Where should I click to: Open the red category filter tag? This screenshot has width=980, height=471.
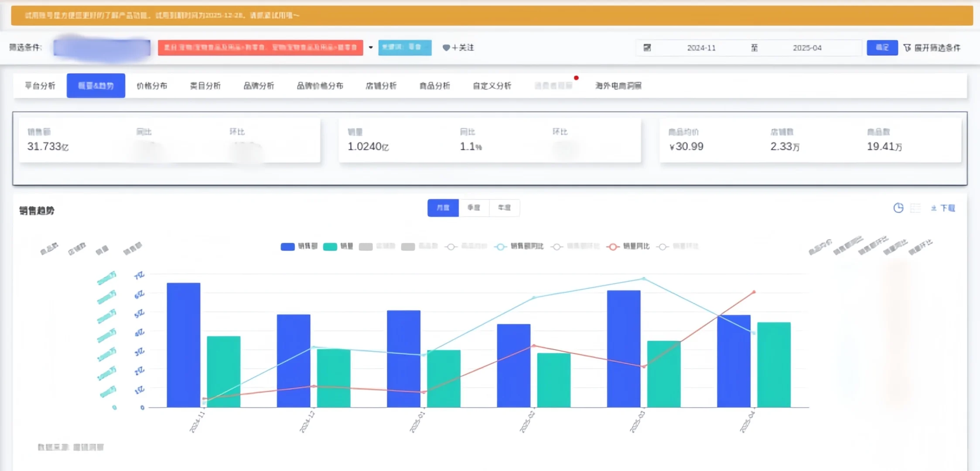(x=260, y=48)
